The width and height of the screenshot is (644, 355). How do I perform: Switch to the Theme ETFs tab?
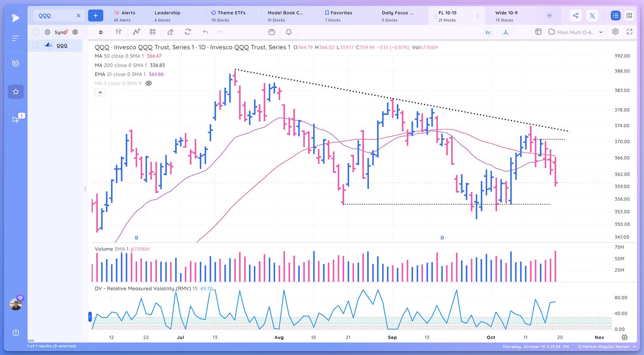click(x=228, y=16)
